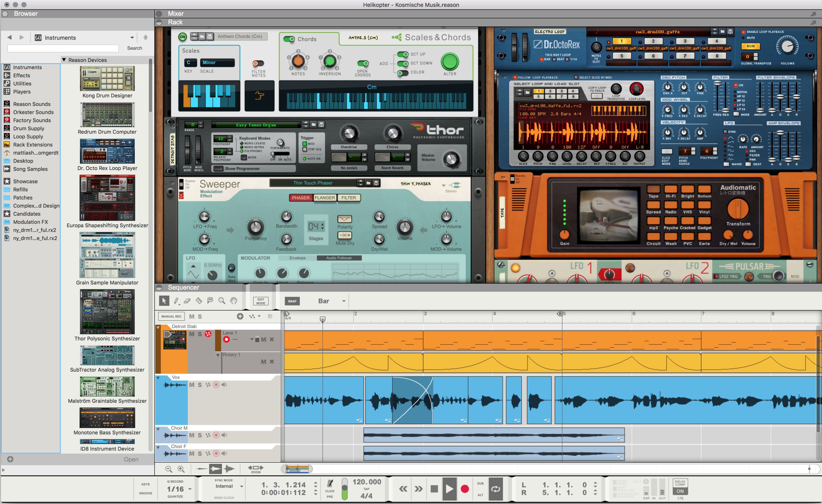Screen dimensions: 822x504
Task: Collapse the Reason Devices disclosure triangle
Action: pyautogui.click(x=64, y=60)
